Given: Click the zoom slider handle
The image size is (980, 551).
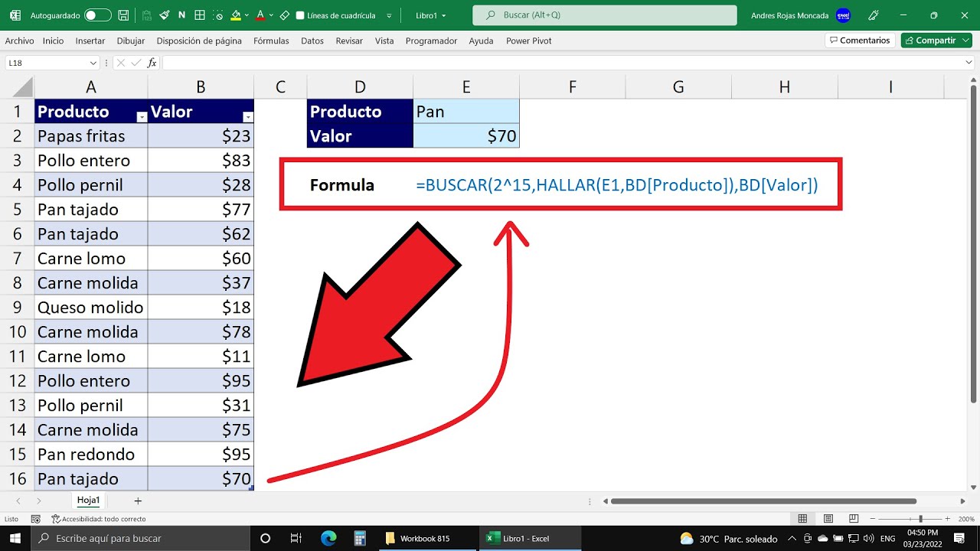Looking at the screenshot, I should 920,519.
